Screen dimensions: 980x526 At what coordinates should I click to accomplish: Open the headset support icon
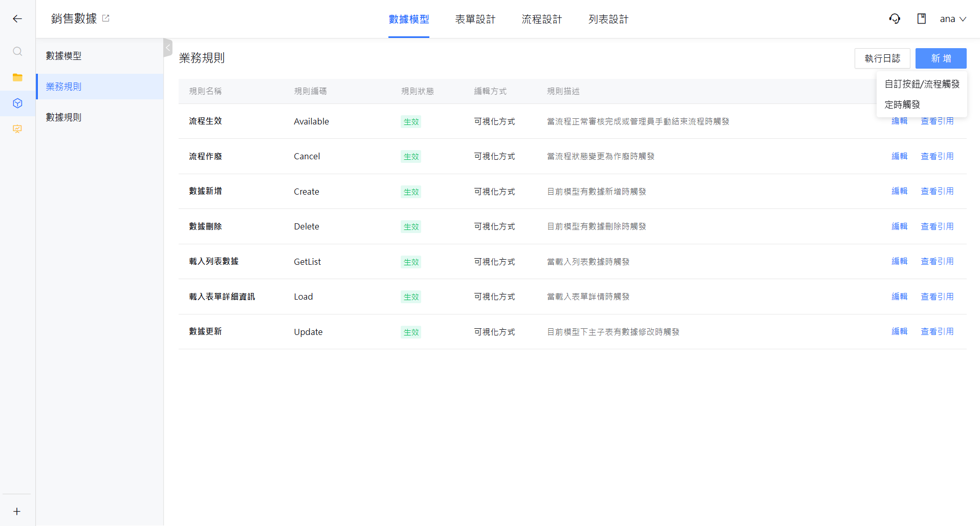tap(895, 19)
